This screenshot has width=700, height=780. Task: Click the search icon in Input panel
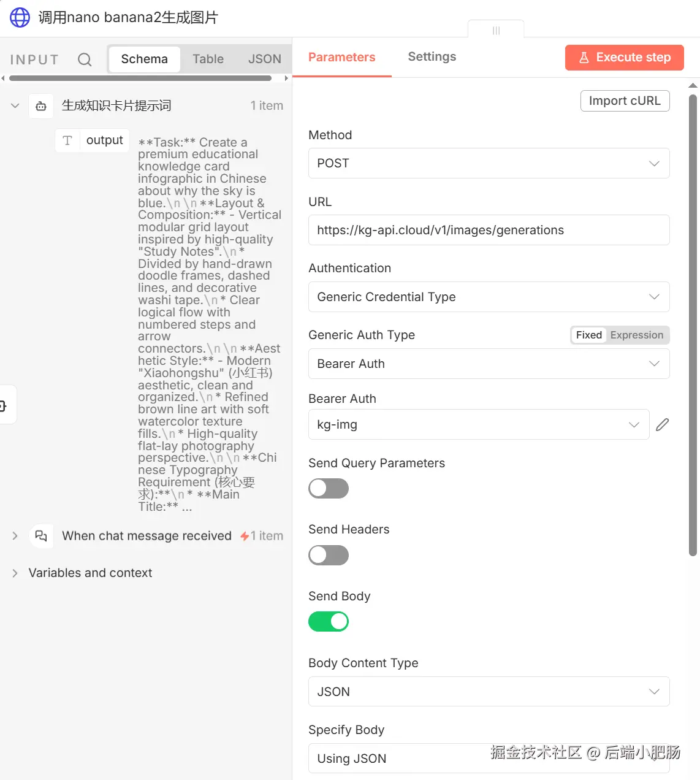pos(85,59)
